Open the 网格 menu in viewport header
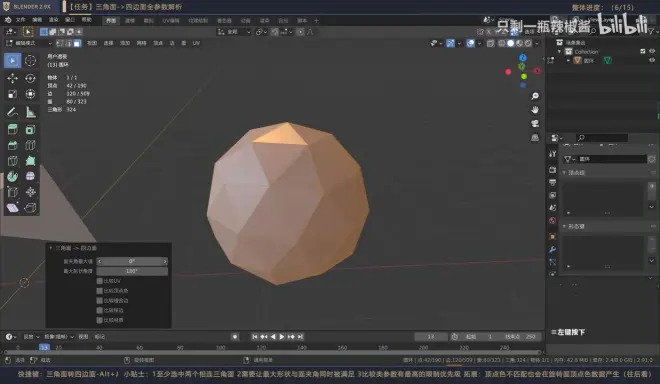This screenshot has height=384, width=660. coord(141,43)
